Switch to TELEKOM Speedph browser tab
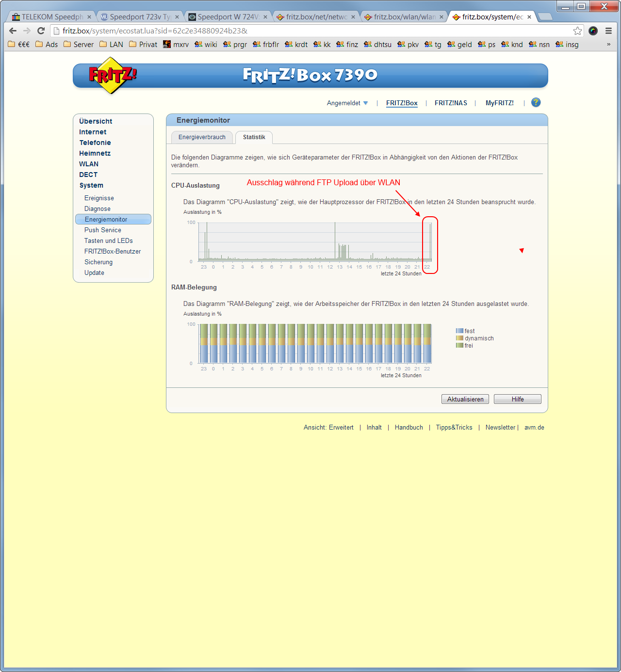 pos(51,17)
